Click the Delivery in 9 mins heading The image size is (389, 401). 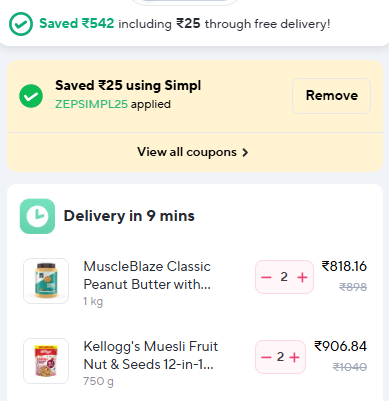129,216
